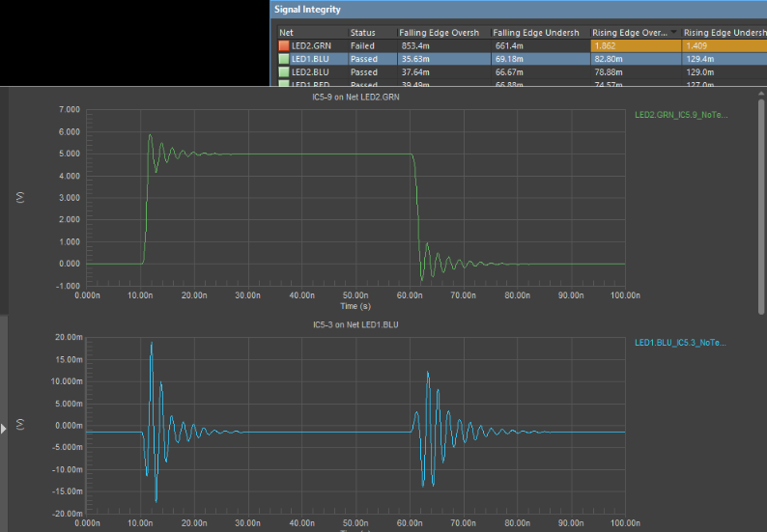767x532 pixels.
Task: Click the 78.88m value in LED2.BLU row
Action: [x=609, y=72]
